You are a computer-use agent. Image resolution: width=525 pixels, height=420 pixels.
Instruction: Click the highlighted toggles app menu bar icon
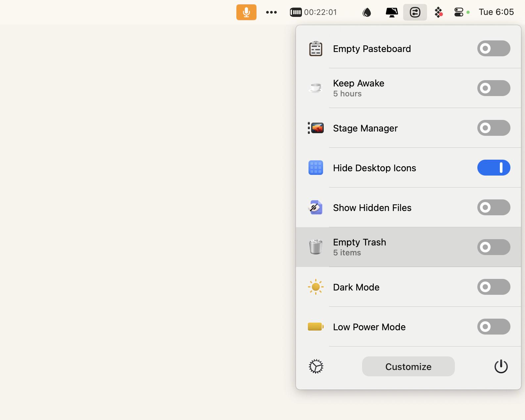(415, 12)
